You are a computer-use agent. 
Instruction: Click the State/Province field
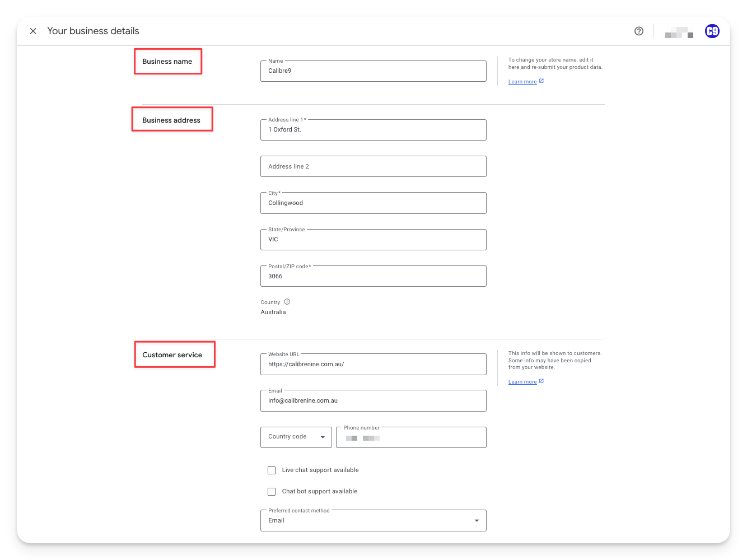(x=373, y=240)
